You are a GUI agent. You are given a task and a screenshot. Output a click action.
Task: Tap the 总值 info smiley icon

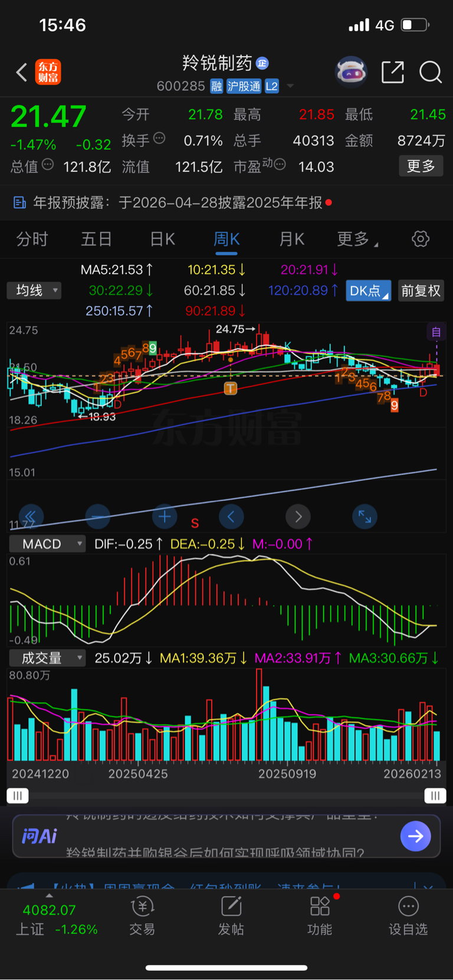48,164
